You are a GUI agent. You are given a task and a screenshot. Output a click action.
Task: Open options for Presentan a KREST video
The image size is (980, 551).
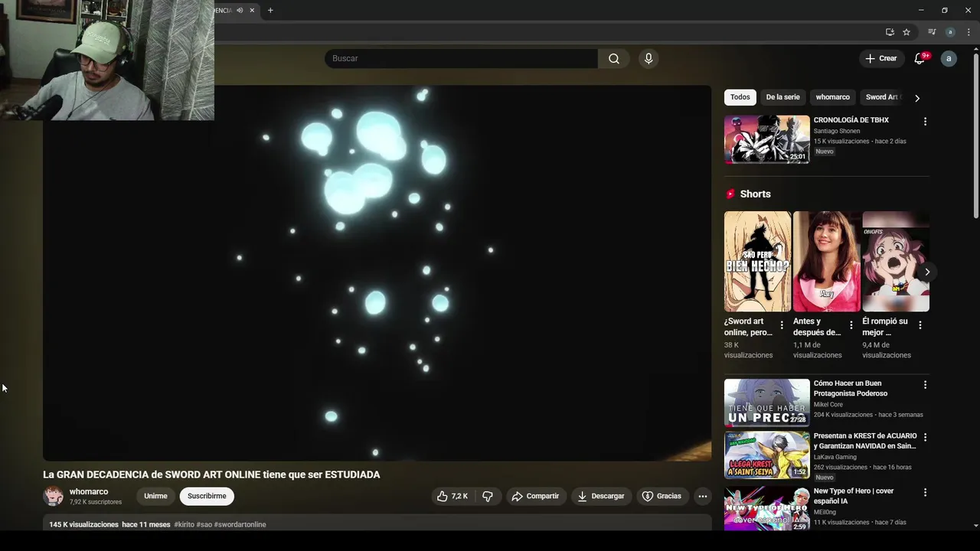925,438
